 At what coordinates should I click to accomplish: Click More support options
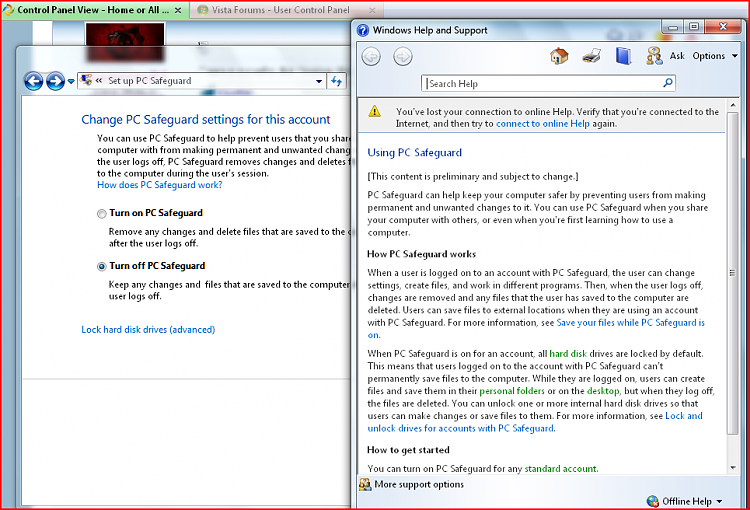pyautogui.click(x=419, y=484)
